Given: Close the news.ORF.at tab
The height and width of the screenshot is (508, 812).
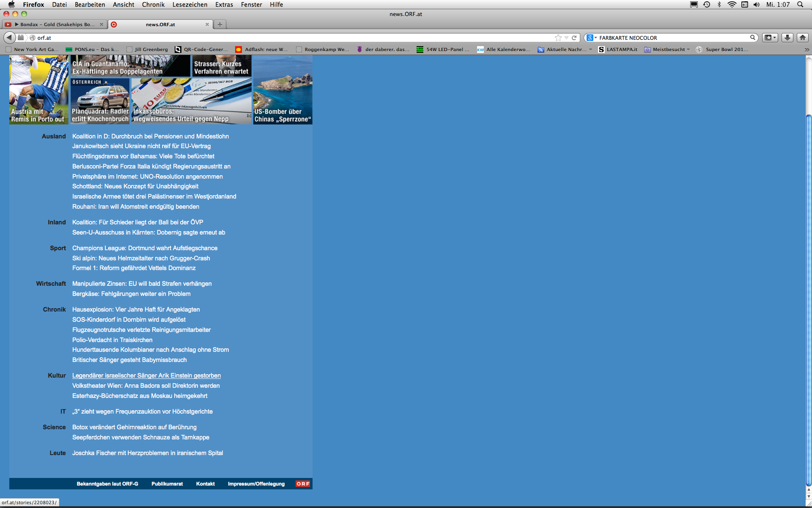Looking at the screenshot, I should [207, 25].
